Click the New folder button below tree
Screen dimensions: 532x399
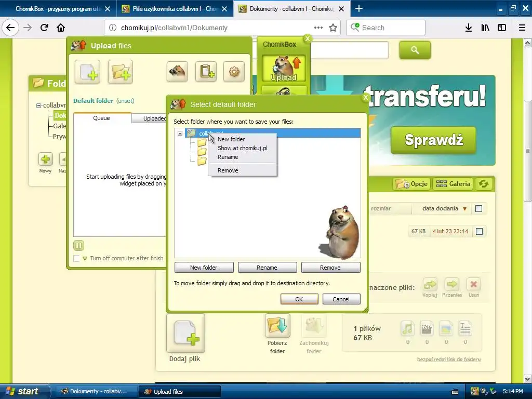pos(204,268)
